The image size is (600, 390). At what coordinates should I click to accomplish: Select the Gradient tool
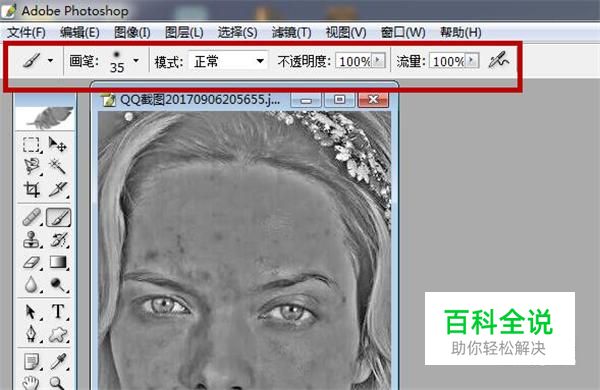[58, 263]
